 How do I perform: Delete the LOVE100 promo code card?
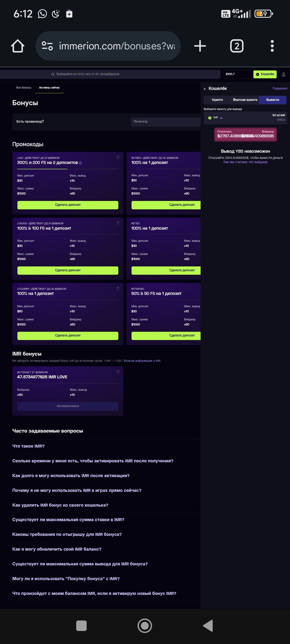coord(118,223)
